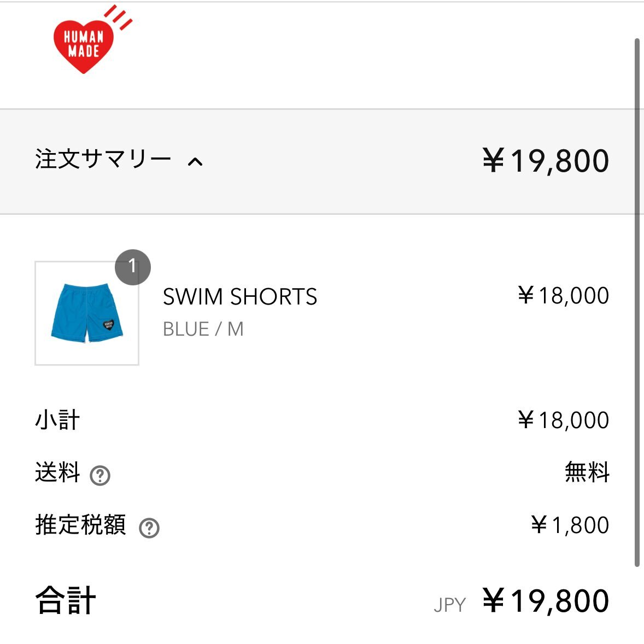Click the BLUE / M variant text
Viewport: 644px width, 644px height.
click(203, 329)
